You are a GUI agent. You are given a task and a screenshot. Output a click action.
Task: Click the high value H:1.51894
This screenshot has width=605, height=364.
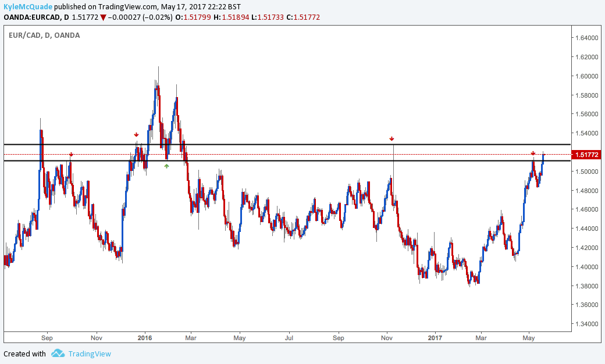(x=231, y=17)
